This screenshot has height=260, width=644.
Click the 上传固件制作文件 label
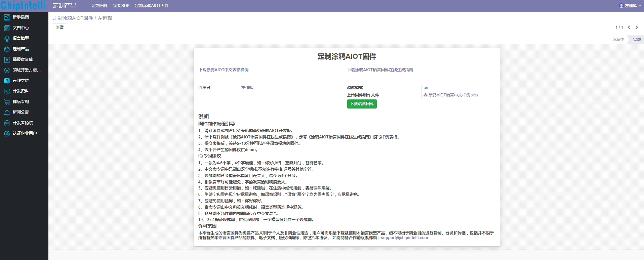363,95
